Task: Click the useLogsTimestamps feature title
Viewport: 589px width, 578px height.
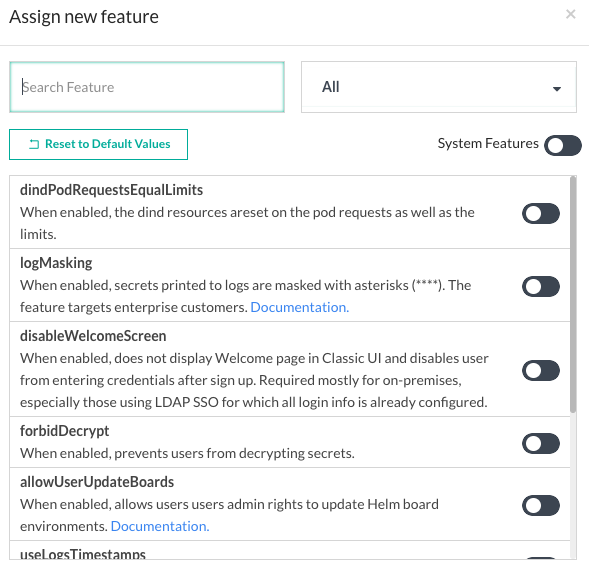Action: [x=83, y=554]
